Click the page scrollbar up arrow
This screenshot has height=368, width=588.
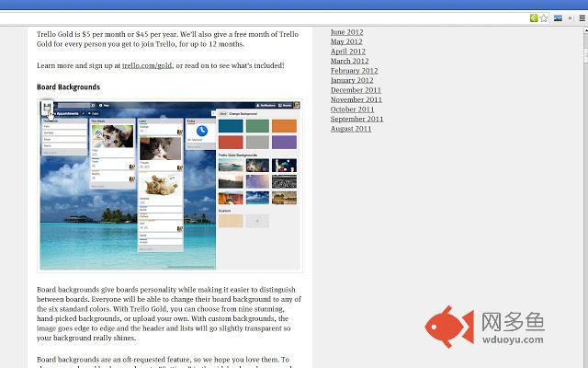pyautogui.click(x=585, y=31)
